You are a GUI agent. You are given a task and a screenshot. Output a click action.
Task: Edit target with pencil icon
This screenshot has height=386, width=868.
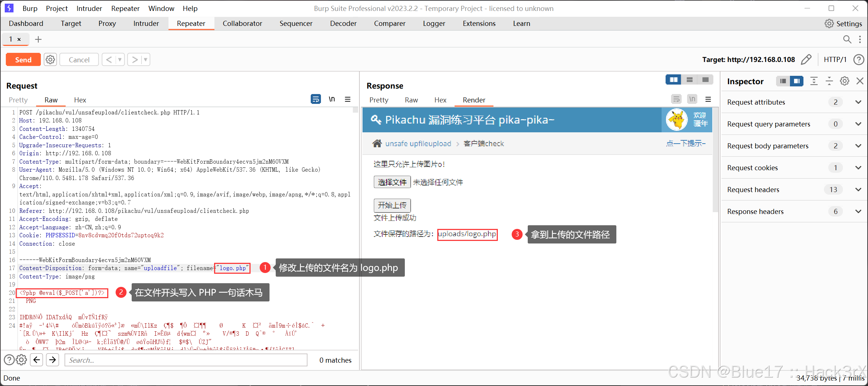tap(806, 59)
